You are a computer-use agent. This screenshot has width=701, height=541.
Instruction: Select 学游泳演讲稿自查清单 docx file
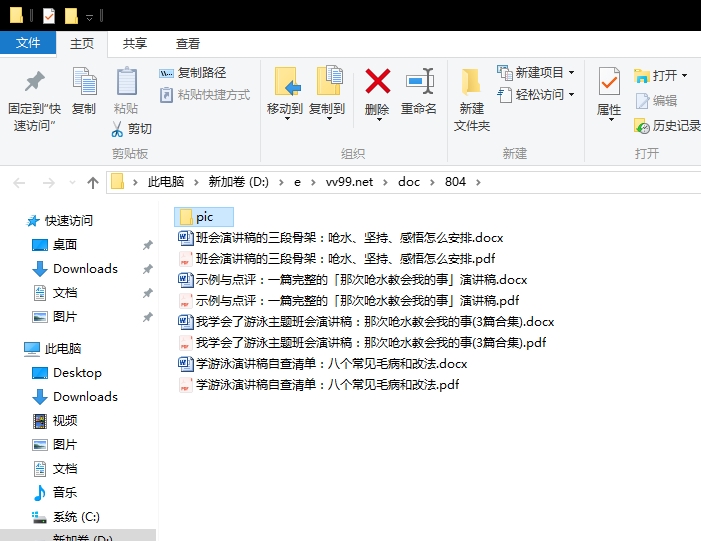[323, 363]
